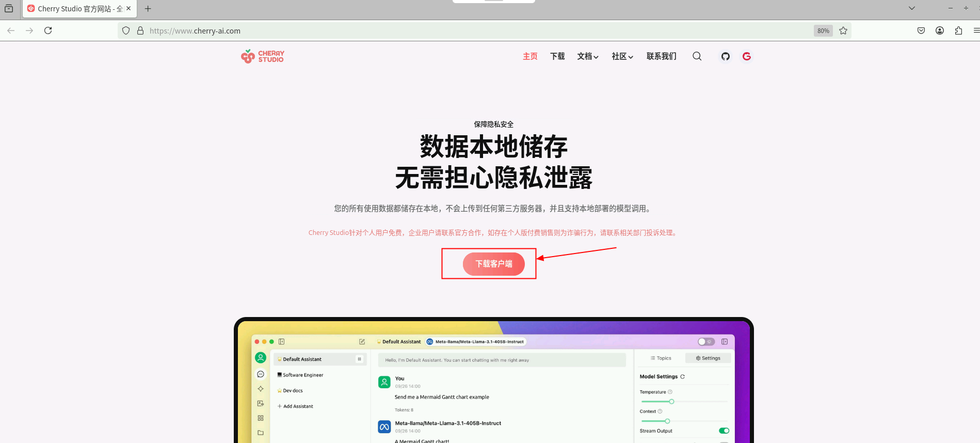Open browser extensions icon
The width and height of the screenshot is (980, 443).
(x=958, y=30)
